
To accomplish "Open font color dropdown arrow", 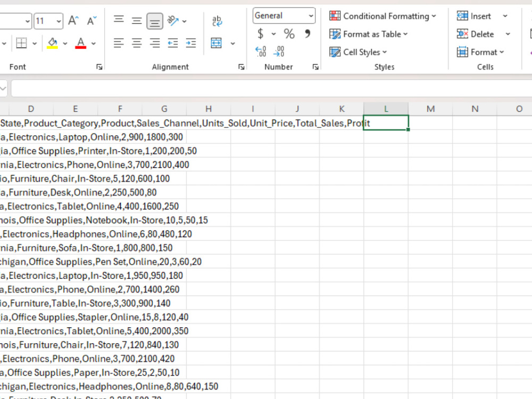I will pos(94,44).
